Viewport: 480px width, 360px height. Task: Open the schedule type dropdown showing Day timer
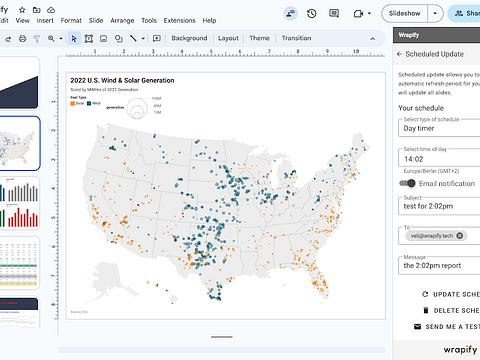[x=439, y=128]
